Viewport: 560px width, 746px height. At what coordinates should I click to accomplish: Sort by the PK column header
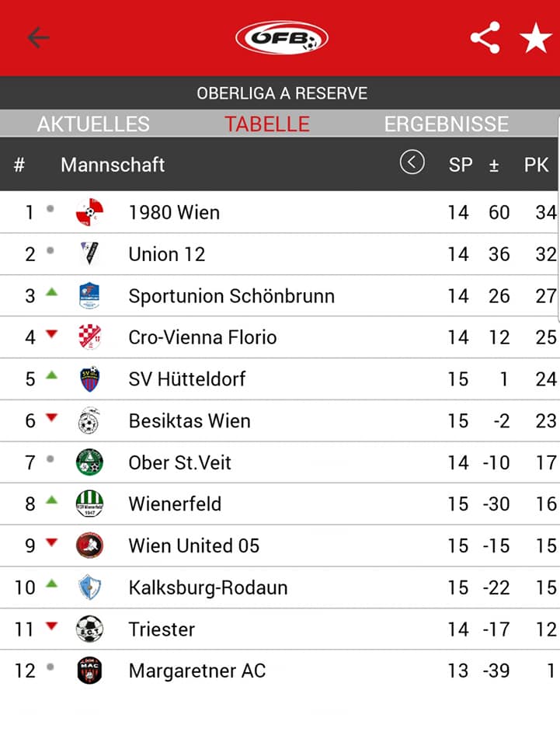[x=536, y=165]
